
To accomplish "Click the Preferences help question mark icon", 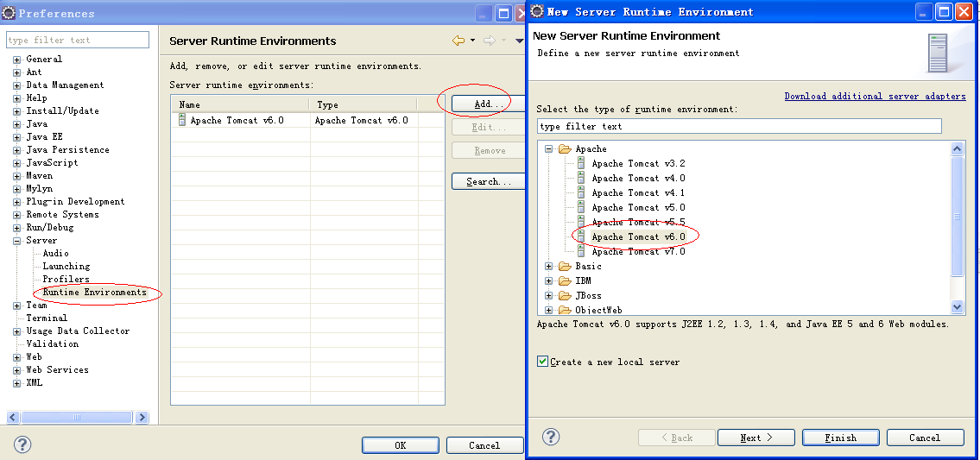I will [22, 444].
